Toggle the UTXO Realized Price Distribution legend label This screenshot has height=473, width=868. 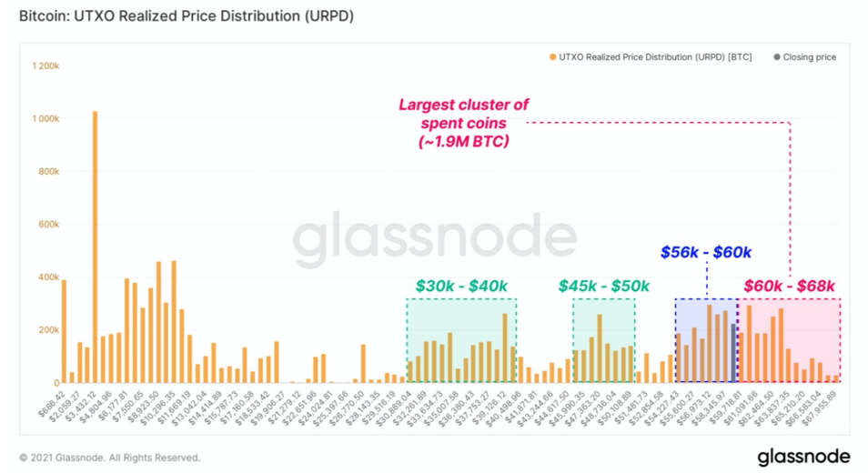(x=655, y=57)
